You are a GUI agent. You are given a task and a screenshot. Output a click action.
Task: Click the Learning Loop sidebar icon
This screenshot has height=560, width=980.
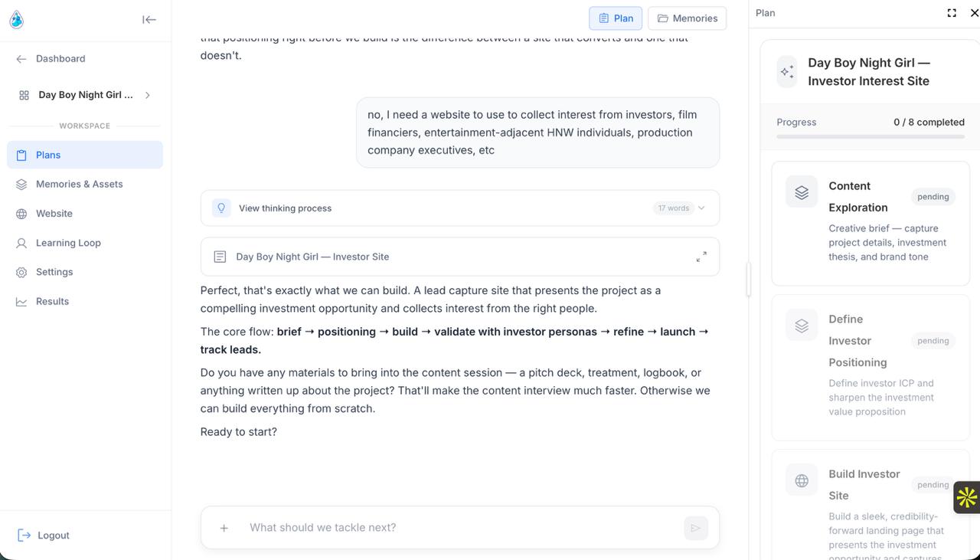[21, 243]
